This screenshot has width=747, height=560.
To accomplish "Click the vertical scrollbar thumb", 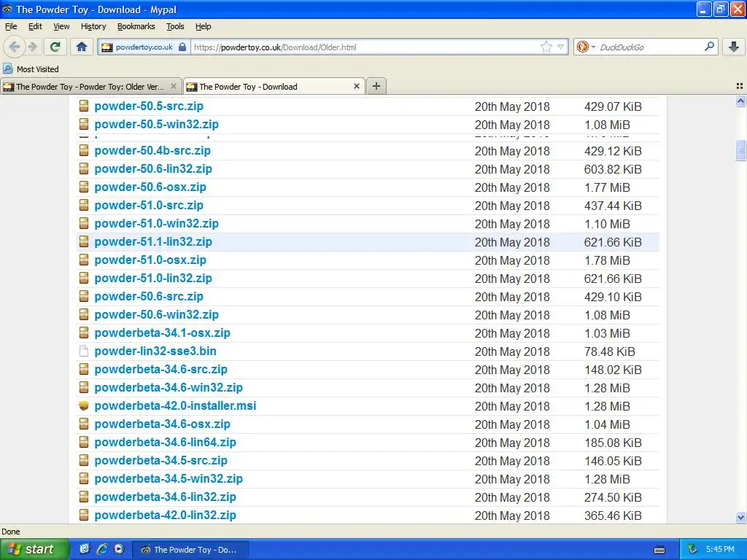I will click(x=740, y=150).
